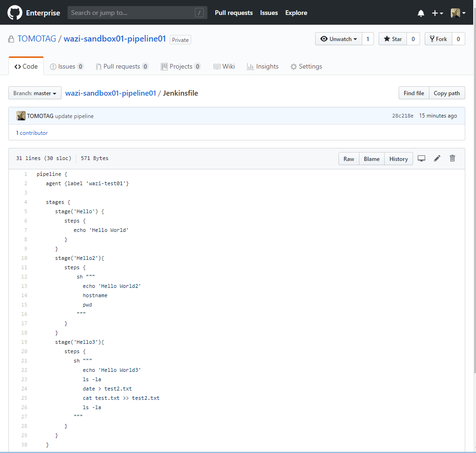Click the stargazers count 0
Viewport: 476px width, 453px height.
pyautogui.click(x=413, y=39)
